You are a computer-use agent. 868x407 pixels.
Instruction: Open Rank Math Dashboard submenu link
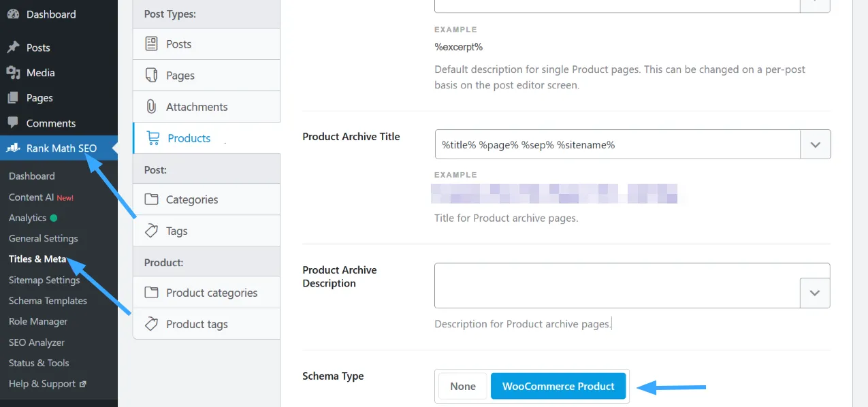point(32,176)
